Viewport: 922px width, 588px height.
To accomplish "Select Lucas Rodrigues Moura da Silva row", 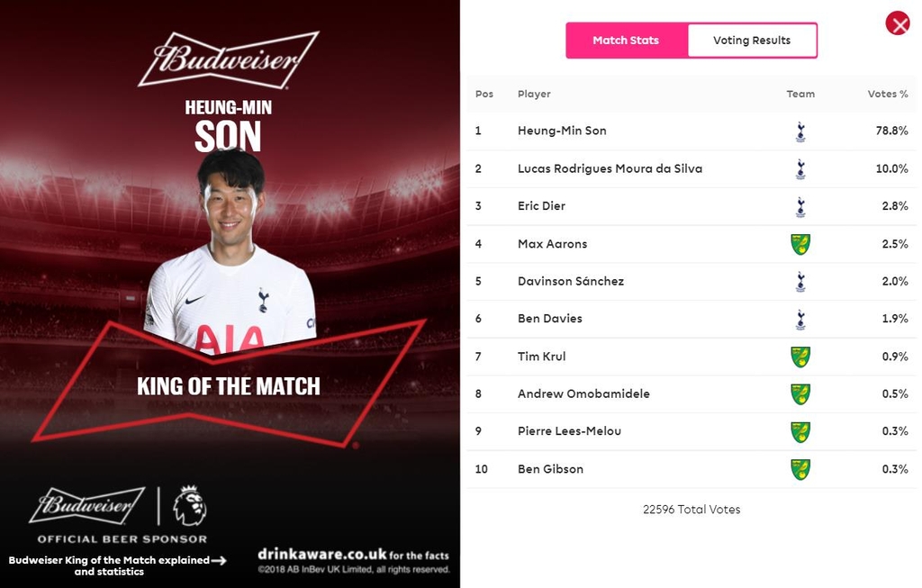I will coord(610,168).
